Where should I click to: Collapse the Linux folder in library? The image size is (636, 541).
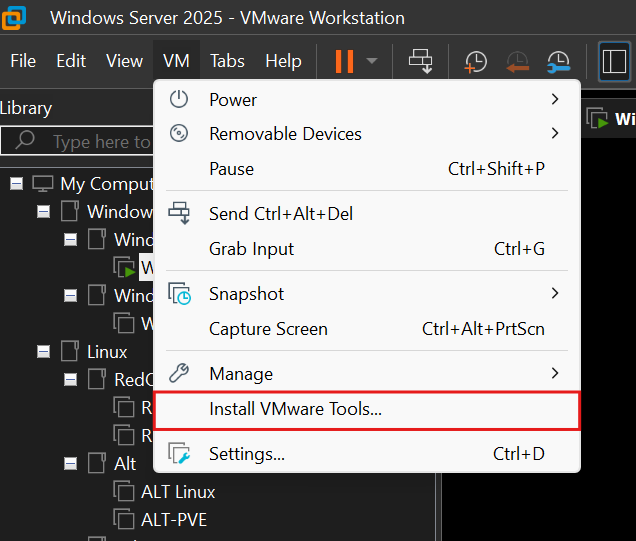coord(43,351)
